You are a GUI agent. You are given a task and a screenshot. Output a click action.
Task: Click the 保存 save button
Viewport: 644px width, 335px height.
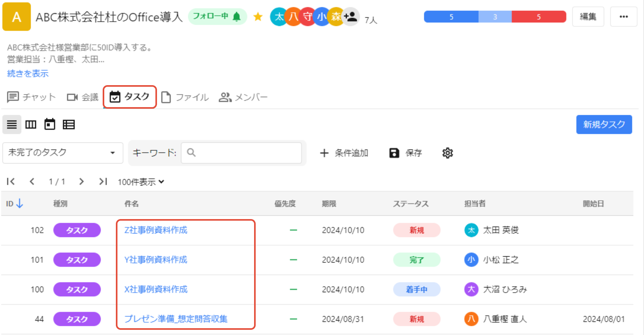(x=405, y=153)
